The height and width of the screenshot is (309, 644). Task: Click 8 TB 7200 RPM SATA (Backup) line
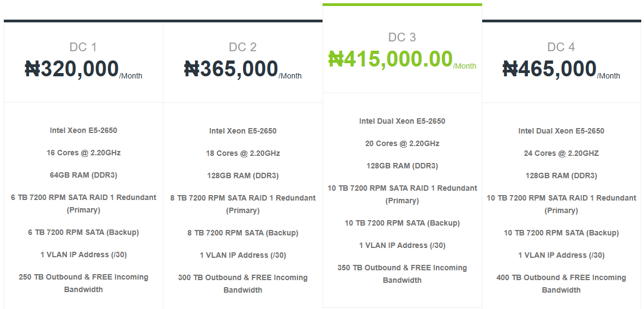[x=243, y=233]
